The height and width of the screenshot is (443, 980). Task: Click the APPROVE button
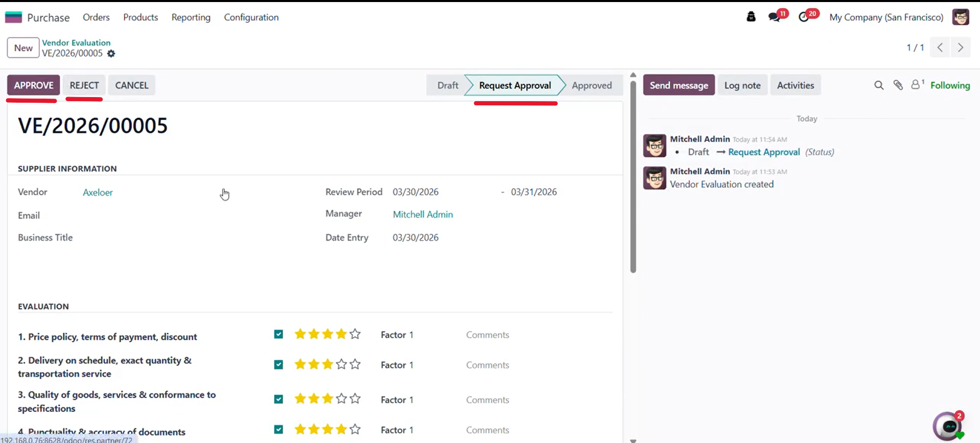pyautogui.click(x=34, y=85)
